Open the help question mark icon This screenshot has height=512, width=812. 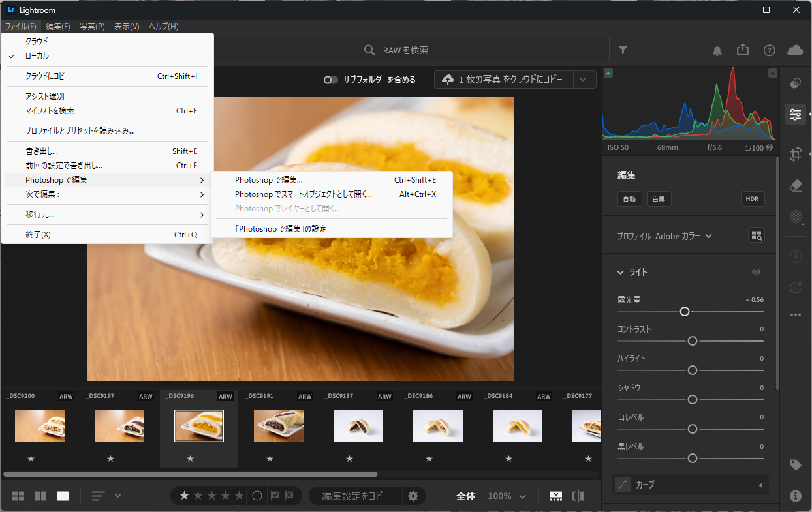770,50
